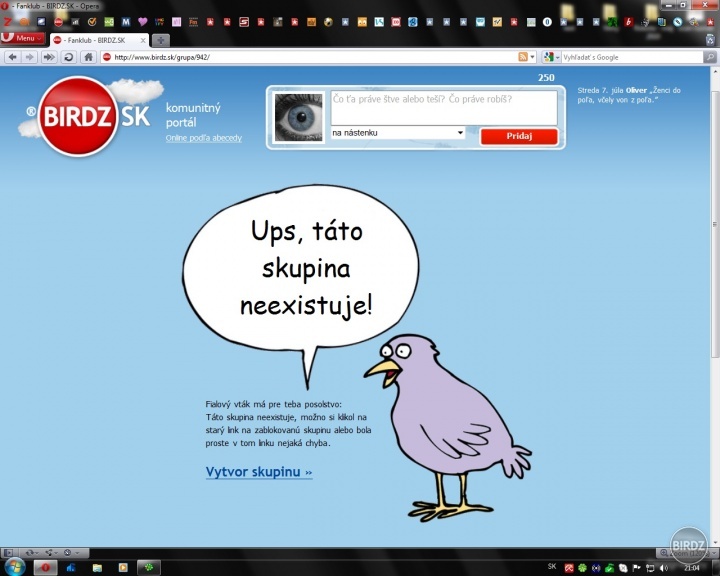Open the blue e Internet Explorer bookmark

(x=412, y=22)
